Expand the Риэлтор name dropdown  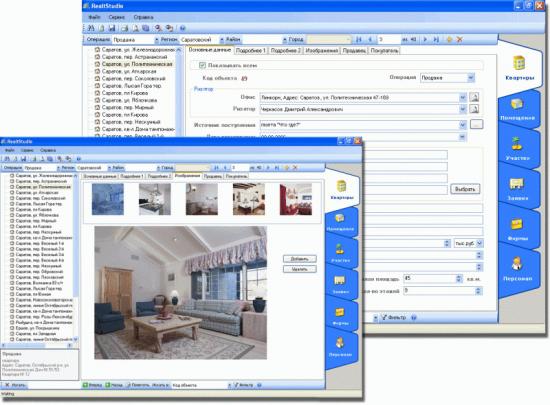(463, 109)
